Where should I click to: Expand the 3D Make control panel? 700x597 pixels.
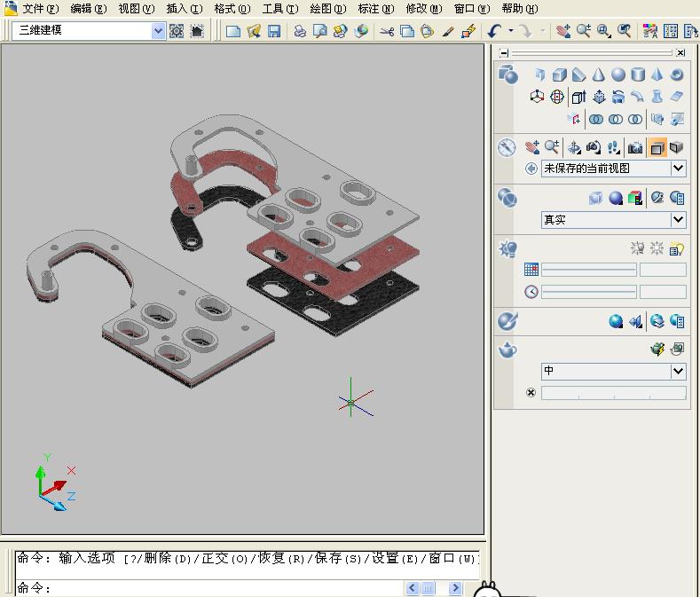pos(507,75)
